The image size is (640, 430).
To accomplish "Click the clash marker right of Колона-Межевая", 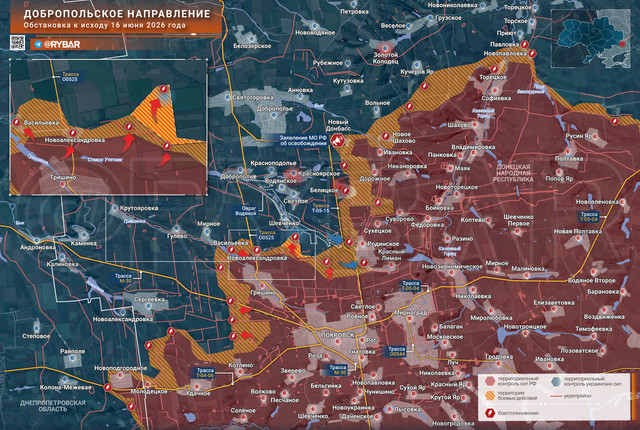I will [x=108, y=387].
